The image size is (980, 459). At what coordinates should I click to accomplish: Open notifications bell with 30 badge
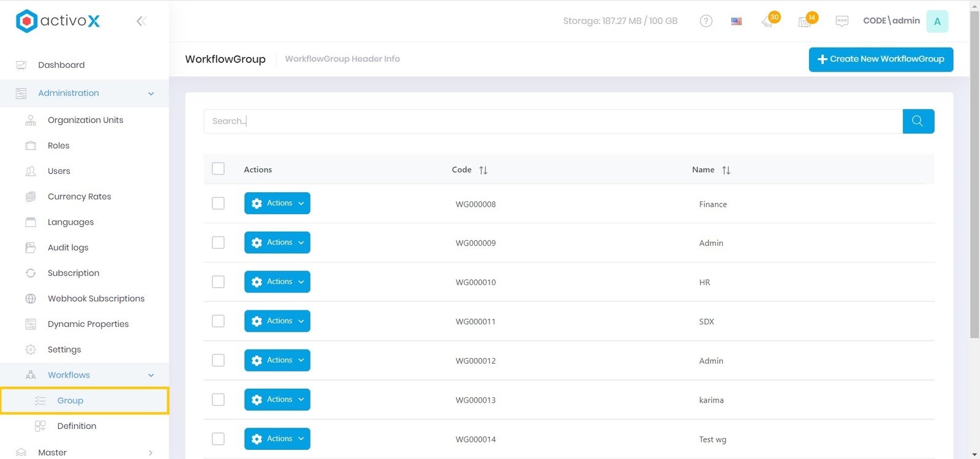tap(768, 21)
